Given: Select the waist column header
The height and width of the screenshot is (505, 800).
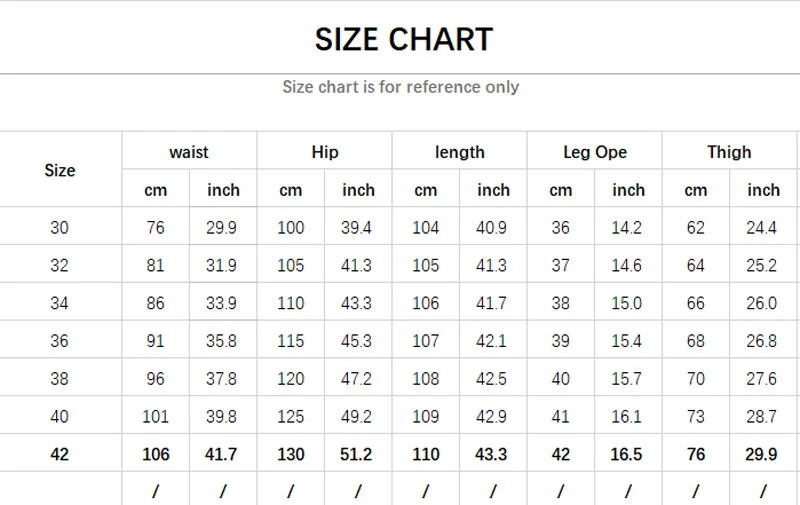Looking at the screenshot, I should coord(189,152).
